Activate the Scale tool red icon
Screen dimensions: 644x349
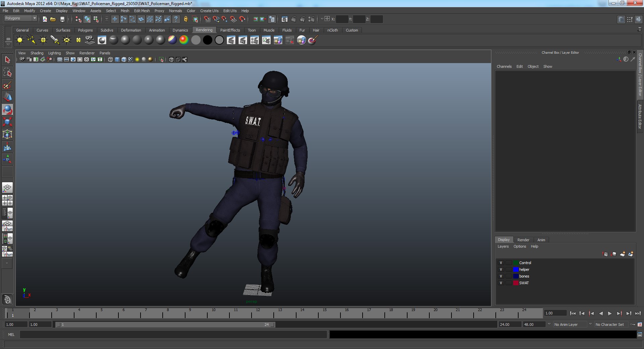(x=7, y=122)
